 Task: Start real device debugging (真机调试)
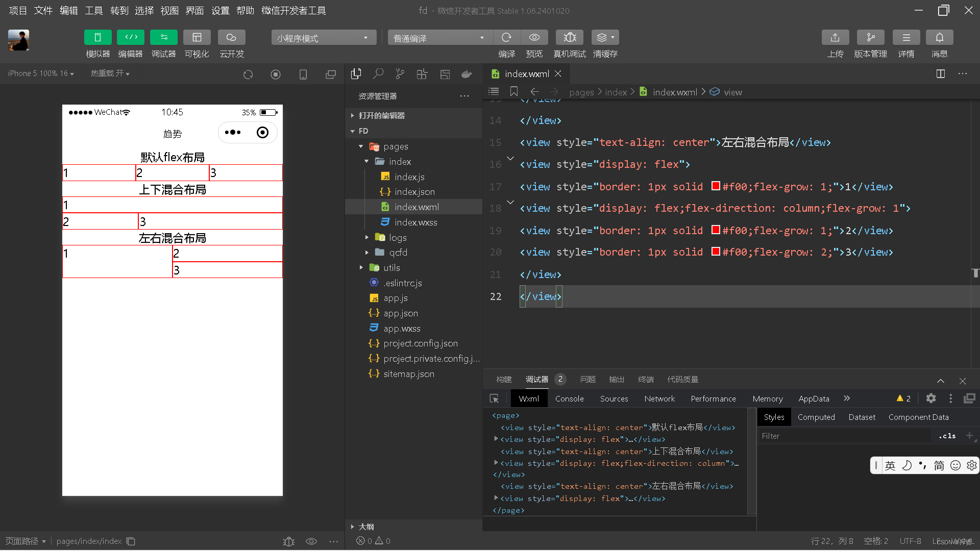(x=570, y=37)
